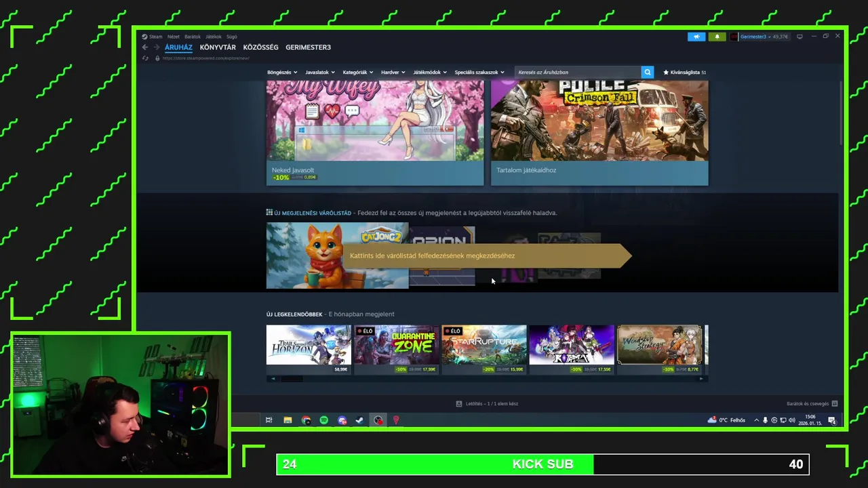This screenshot has height=488, width=868.
Task: Open File Explorer from the taskbar
Action: [x=288, y=420]
